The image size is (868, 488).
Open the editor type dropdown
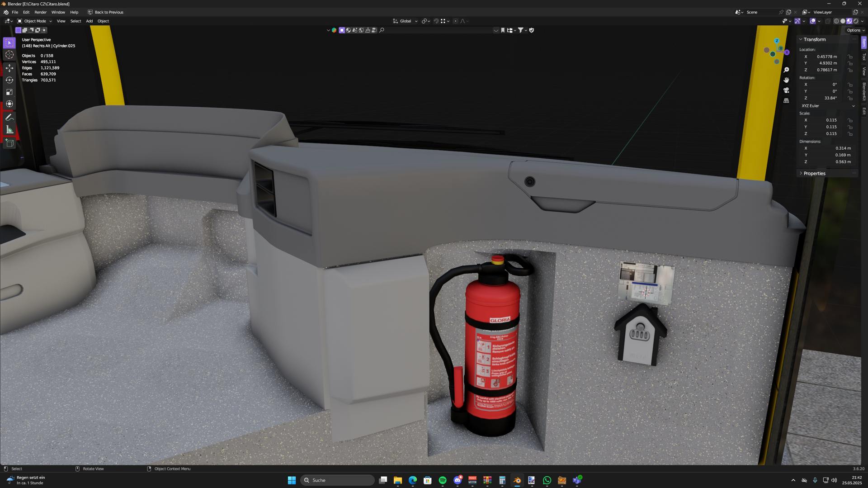tap(9, 21)
